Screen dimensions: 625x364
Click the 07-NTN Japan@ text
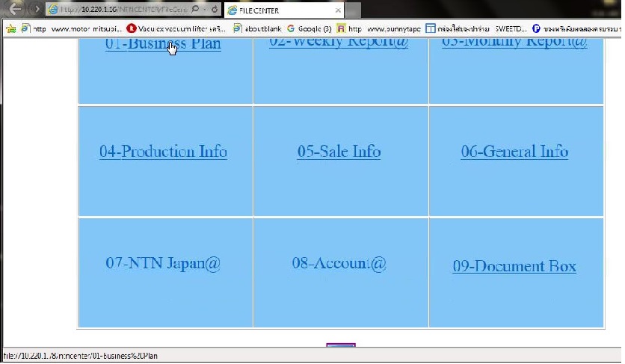pos(163,264)
